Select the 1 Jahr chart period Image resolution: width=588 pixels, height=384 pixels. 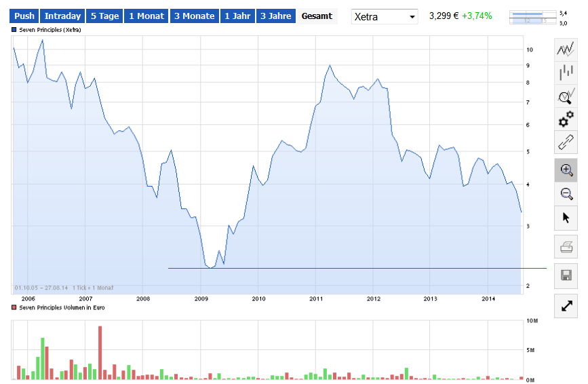coord(237,16)
